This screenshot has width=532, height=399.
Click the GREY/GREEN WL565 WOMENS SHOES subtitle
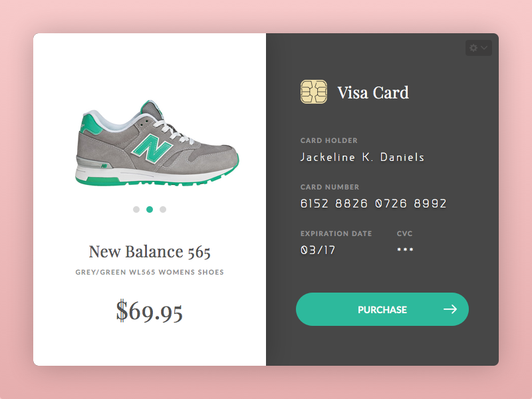point(150,272)
